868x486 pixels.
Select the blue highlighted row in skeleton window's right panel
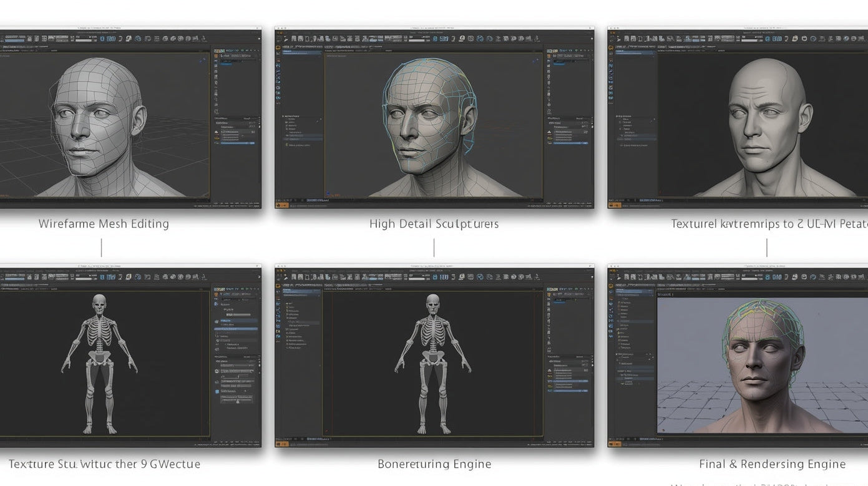tap(237, 329)
